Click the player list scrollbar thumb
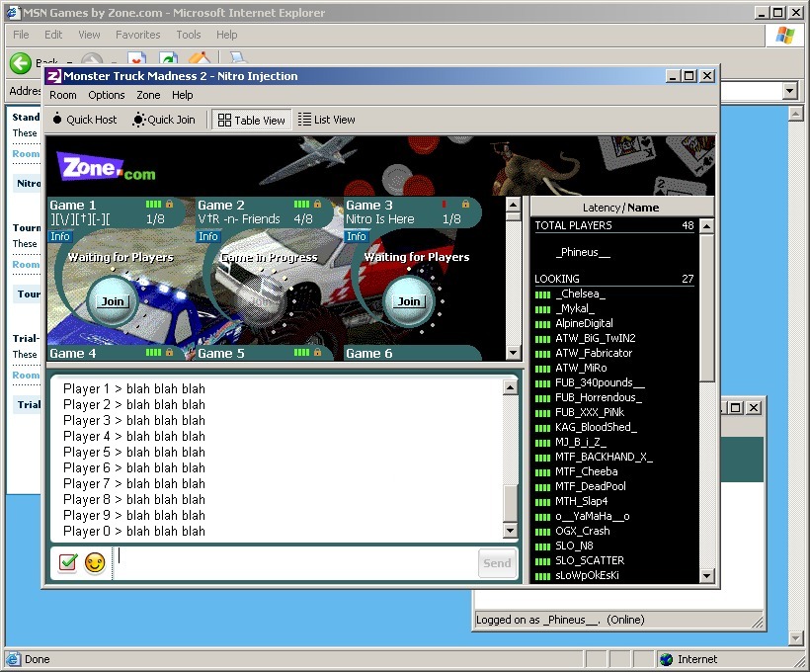The image size is (810, 672). click(706, 307)
